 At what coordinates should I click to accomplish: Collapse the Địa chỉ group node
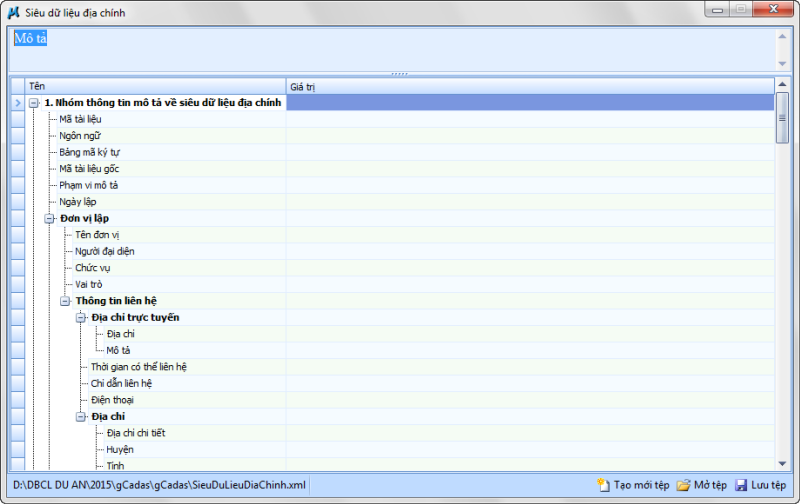pyautogui.click(x=82, y=416)
